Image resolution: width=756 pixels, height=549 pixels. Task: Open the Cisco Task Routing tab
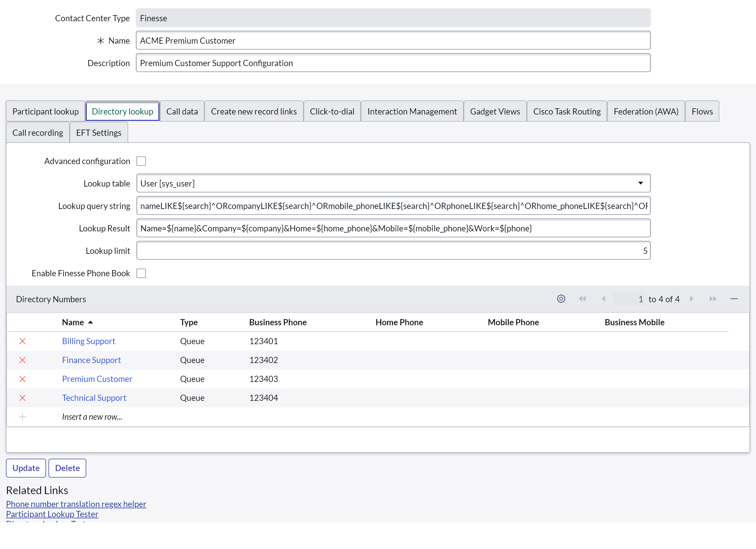567,111
